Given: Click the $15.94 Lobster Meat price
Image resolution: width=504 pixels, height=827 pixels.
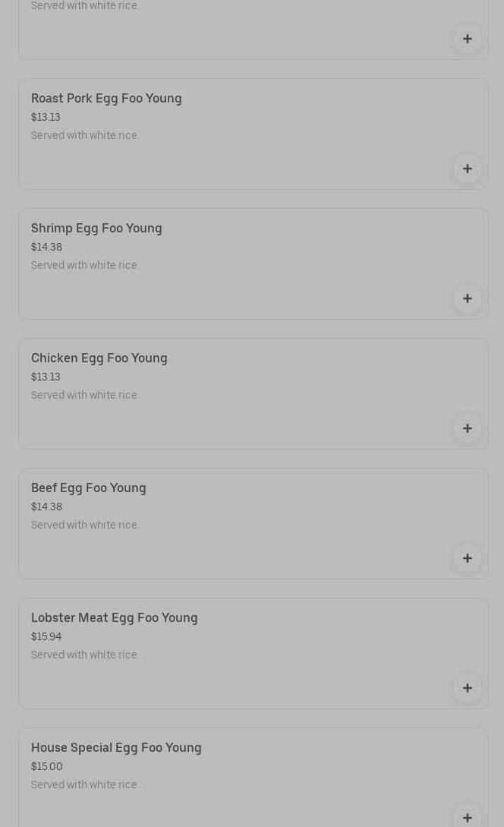Looking at the screenshot, I should coord(46,636).
